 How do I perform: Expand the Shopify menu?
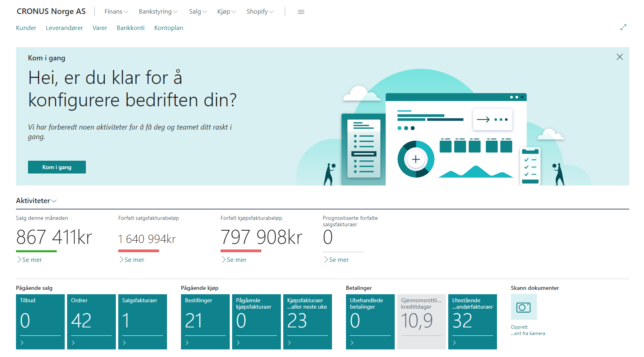click(x=260, y=12)
